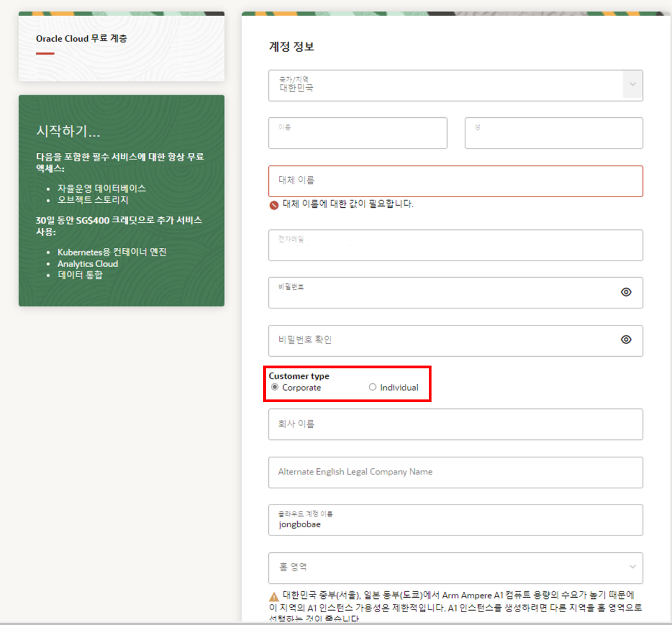Screen dimensions: 672x625
Task: Click the '30일 동안 SG$400 크레딧' paragraph
Action: point(119,226)
